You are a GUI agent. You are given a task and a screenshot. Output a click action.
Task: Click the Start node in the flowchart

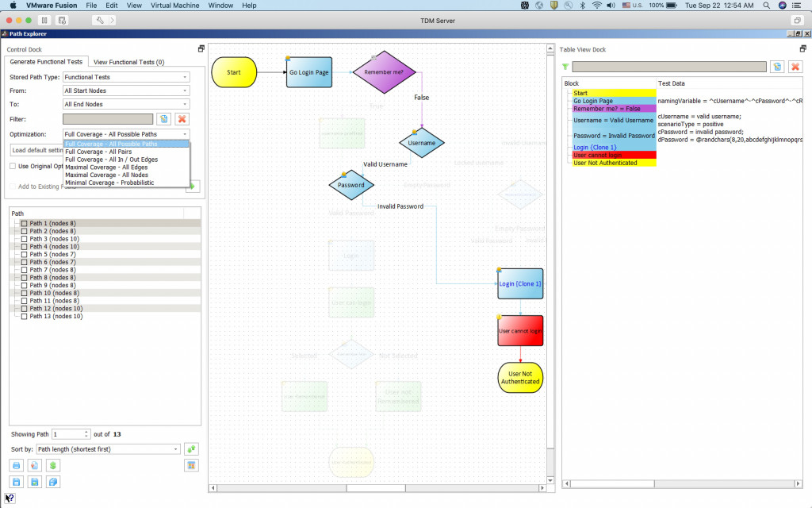[x=234, y=72]
